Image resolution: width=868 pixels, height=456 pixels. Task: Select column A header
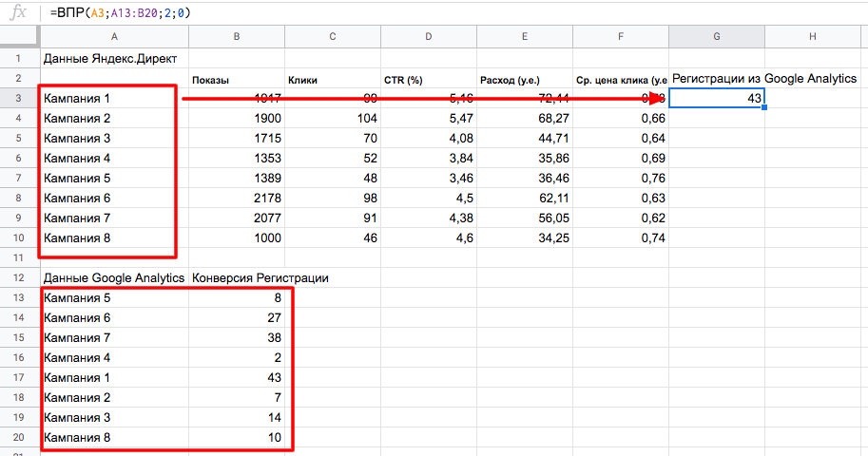click(114, 37)
